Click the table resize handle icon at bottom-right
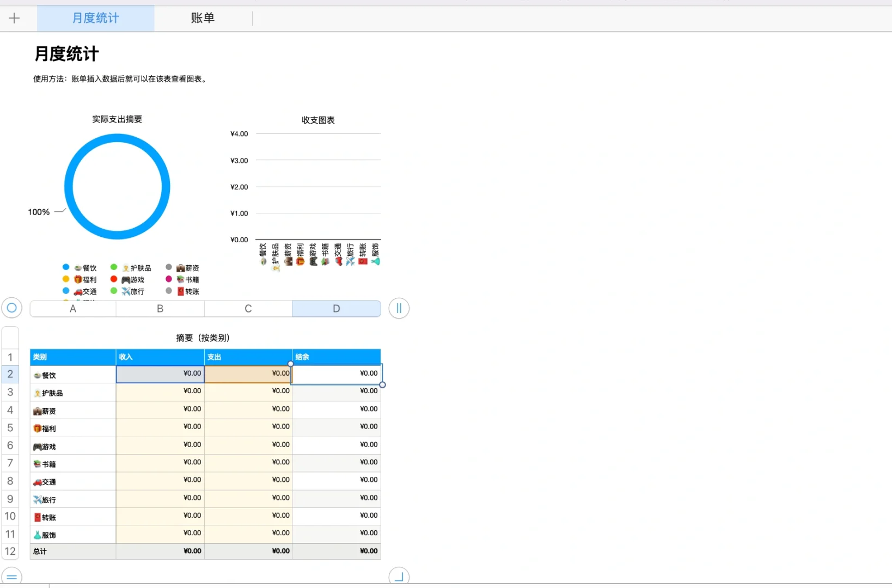892x588 pixels. [x=399, y=575]
